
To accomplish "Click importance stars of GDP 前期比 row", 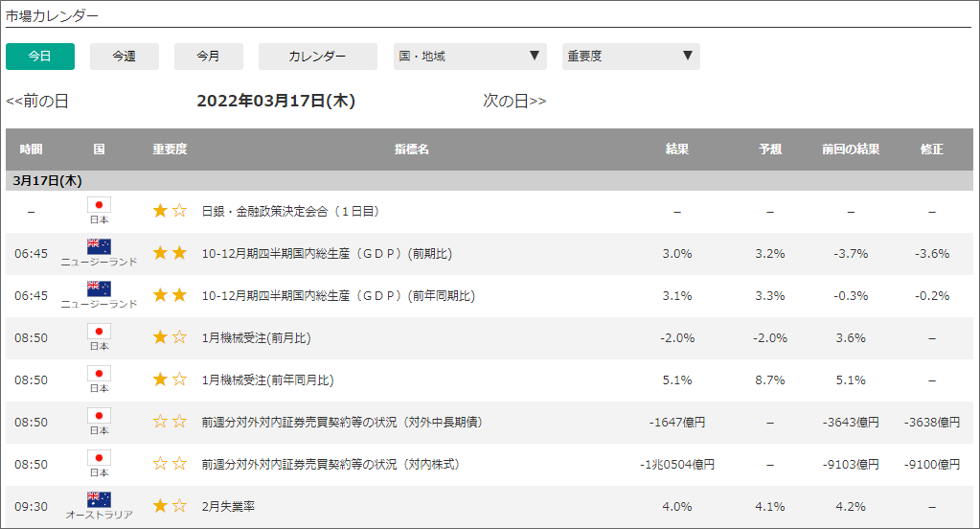I will (x=170, y=253).
